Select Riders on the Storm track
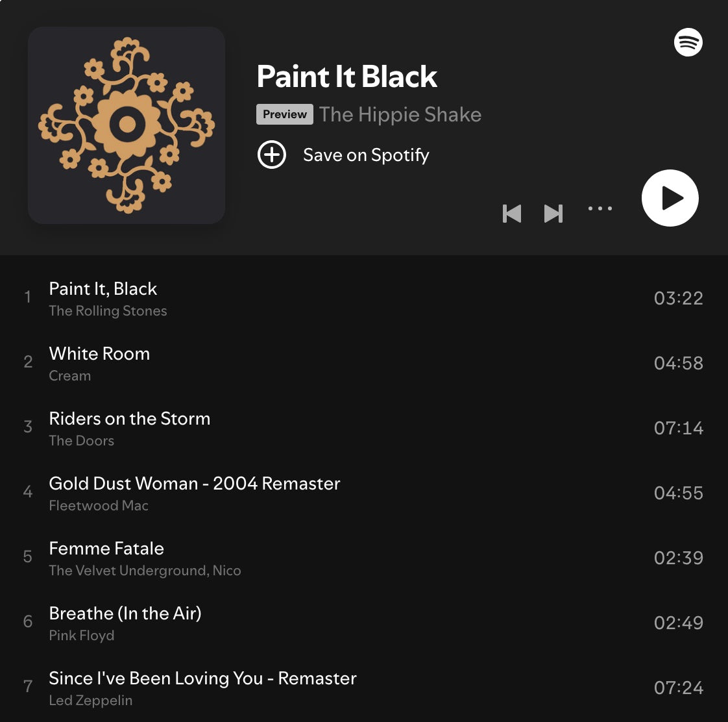This screenshot has width=728, height=722. coord(364,428)
